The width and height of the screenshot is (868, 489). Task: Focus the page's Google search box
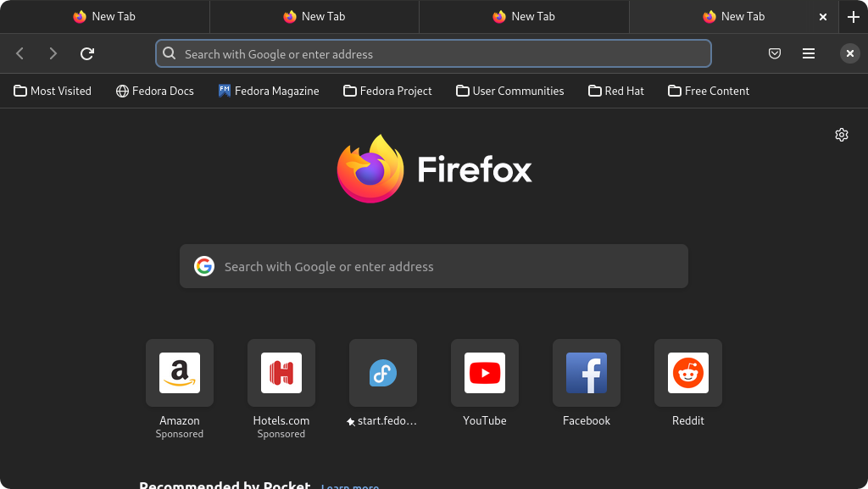[x=434, y=266]
